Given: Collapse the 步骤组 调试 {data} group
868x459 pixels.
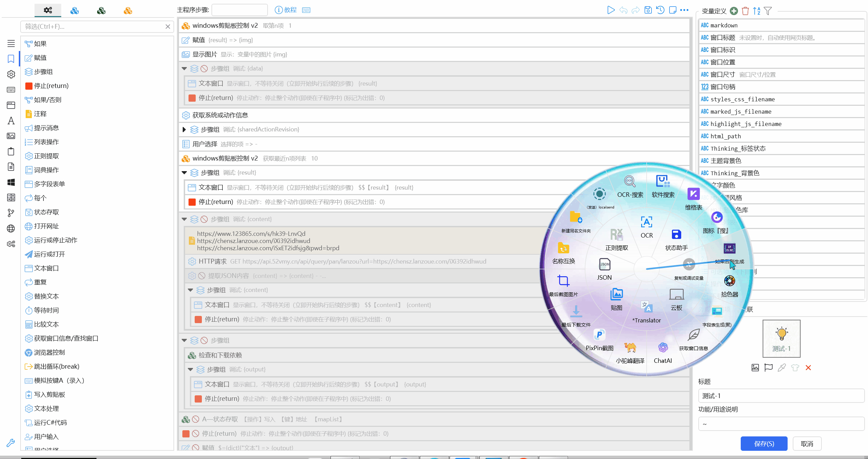Looking at the screenshot, I should [184, 69].
